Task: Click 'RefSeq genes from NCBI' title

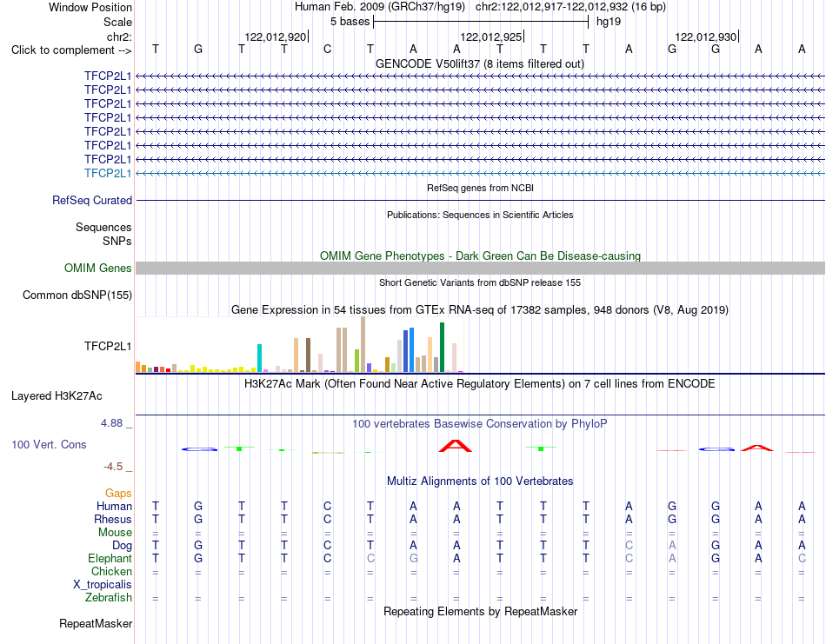Action: click(480, 188)
